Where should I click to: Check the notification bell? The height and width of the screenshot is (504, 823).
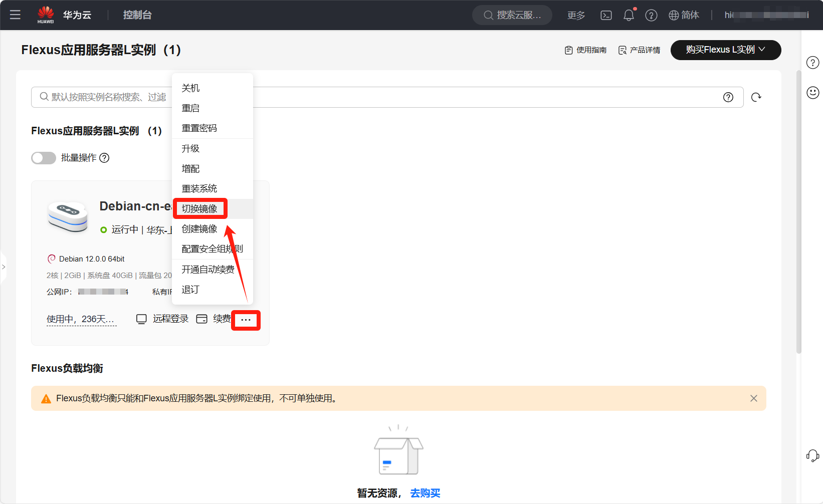[629, 15]
